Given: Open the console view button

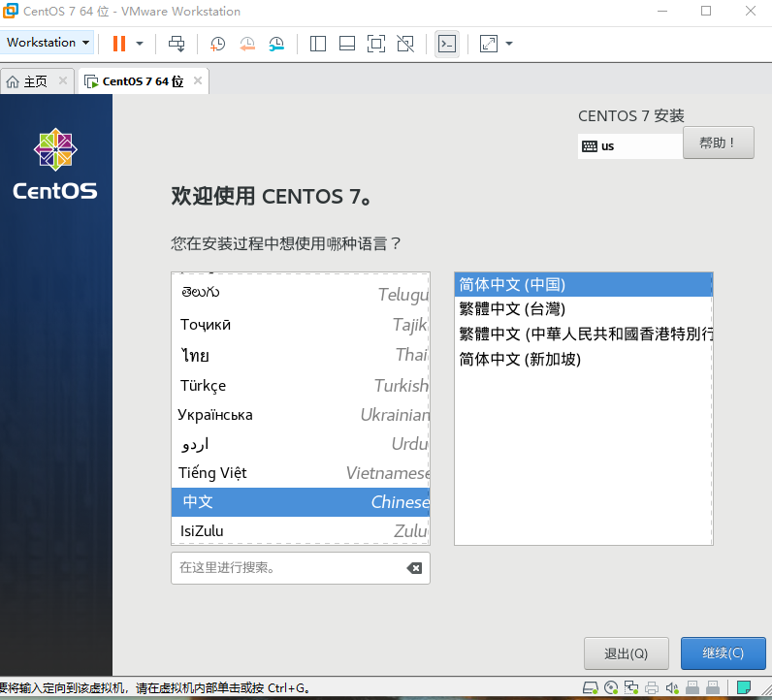Looking at the screenshot, I should 447,44.
